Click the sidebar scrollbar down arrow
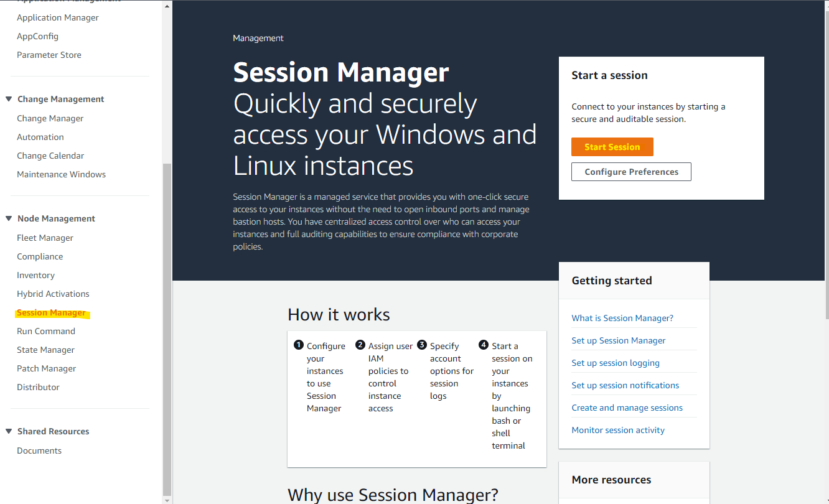829x504 pixels. click(x=166, y=500)
